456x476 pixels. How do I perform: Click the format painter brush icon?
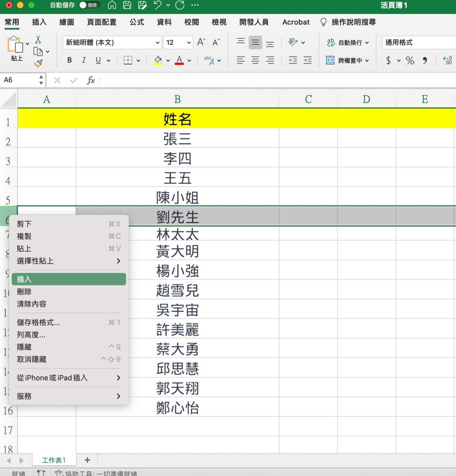point(38,63)
